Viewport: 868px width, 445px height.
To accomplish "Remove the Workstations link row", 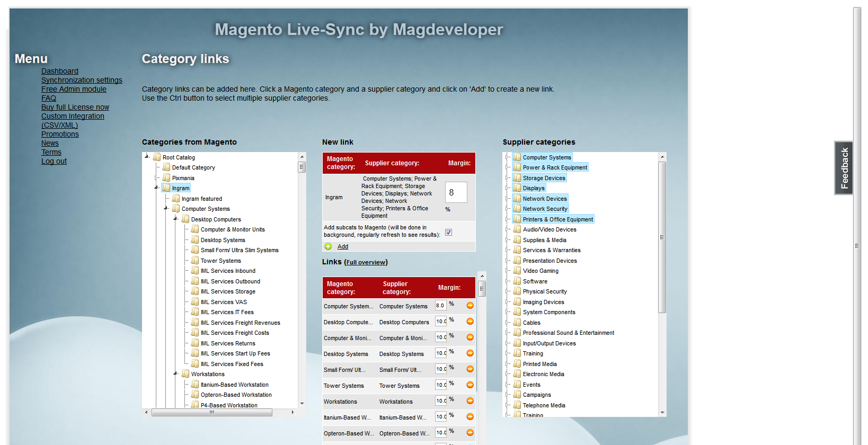I will click(470, 400).
